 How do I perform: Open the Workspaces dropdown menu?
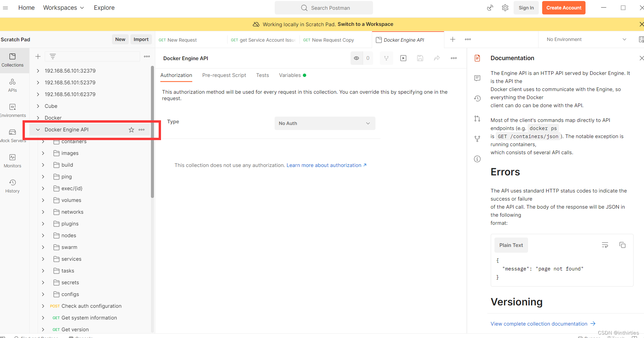pos(64,8)
